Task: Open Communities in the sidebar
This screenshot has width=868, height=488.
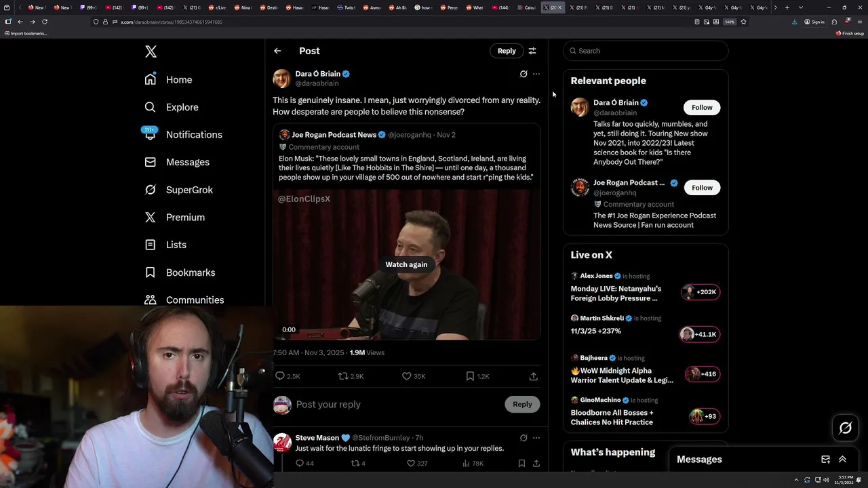Action: pyautogui.click(x=184, y=300)
